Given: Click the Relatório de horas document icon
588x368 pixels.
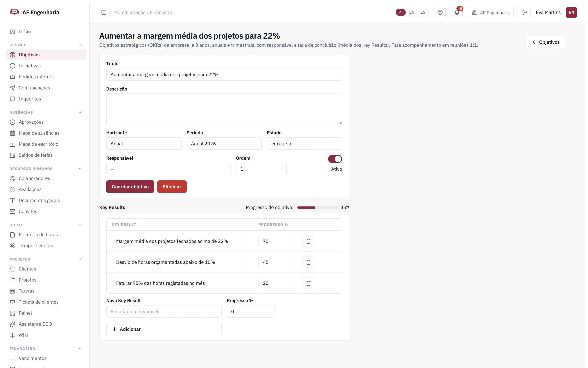Looking at the screenshot, I should (x=12, y=235).
